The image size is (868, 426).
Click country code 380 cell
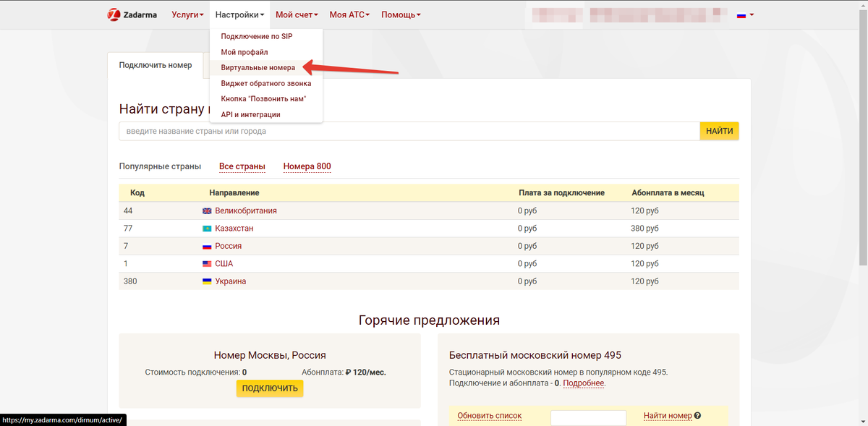130,281
